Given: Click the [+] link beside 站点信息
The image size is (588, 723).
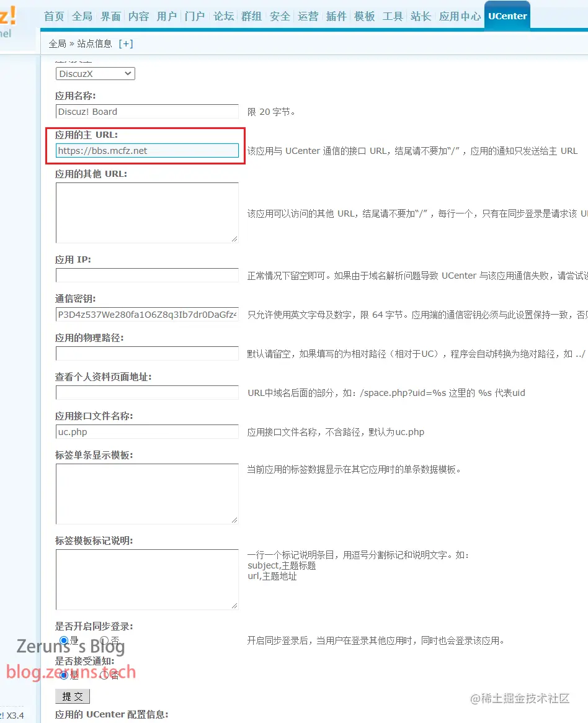Looking at the screenshot, I should [x=126, y=43].
